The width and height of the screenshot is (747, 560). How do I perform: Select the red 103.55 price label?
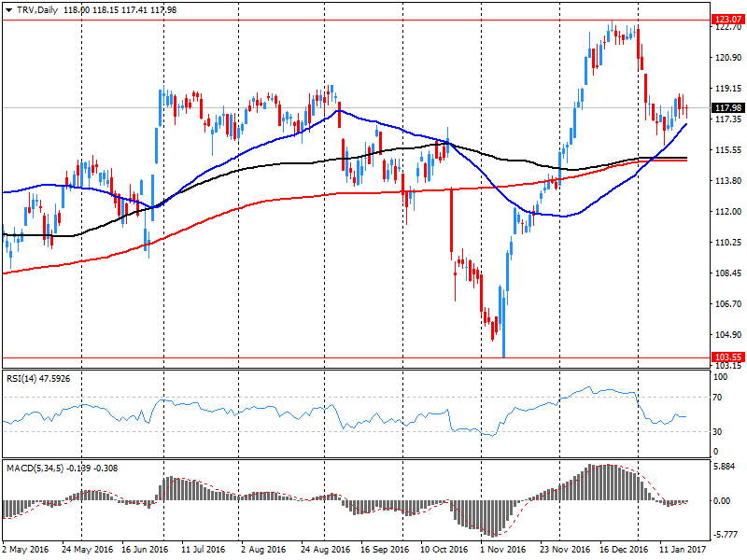[x=728, y=357]
